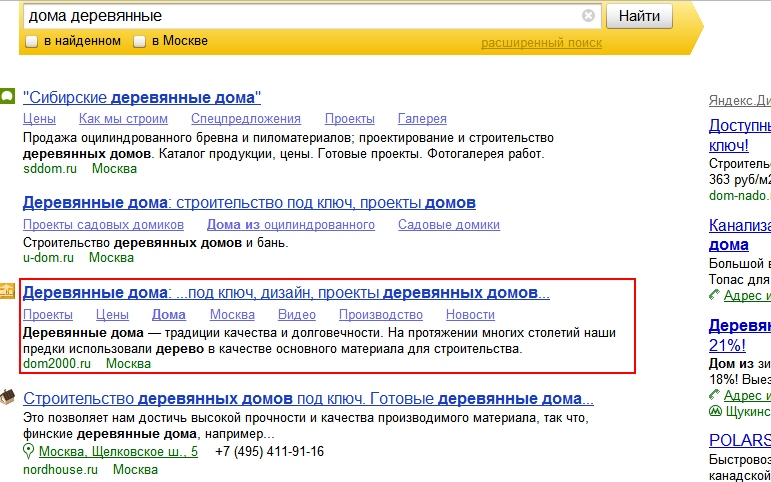The image size is (771, 482).
Task: Click Москва region next to dom2000.ru
Action: click(x=128, y=364)
